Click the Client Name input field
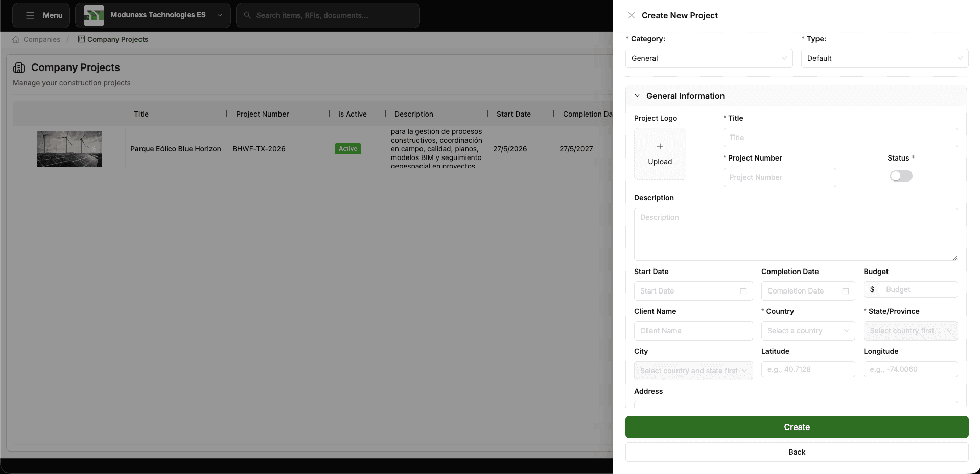 pos(693,331)
